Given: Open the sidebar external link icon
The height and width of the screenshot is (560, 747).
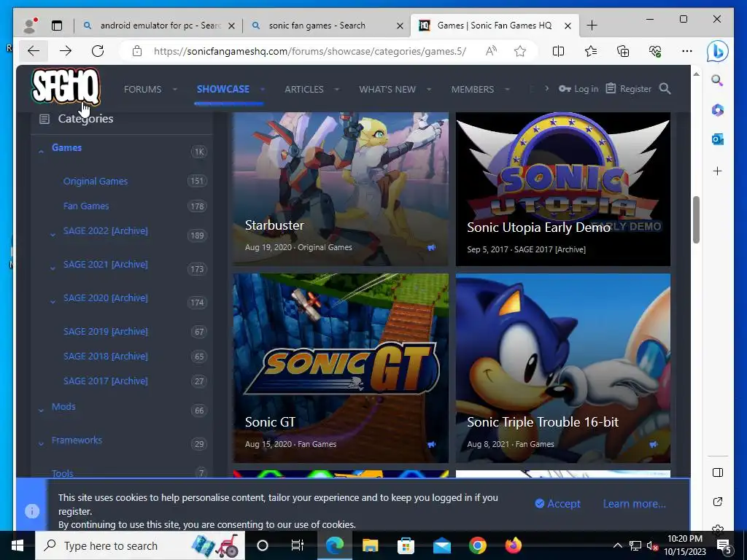Looking at the screenshot, I should pos(718,502).
